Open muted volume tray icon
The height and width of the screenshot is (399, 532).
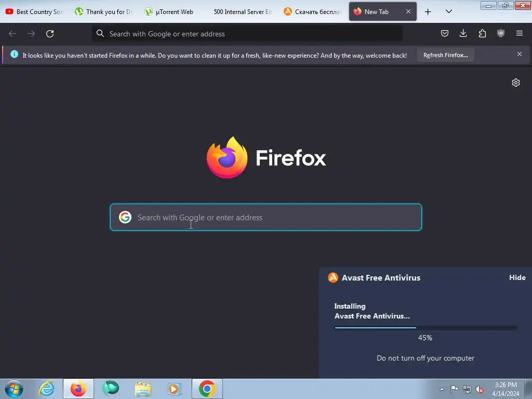(x=480, y=389)
